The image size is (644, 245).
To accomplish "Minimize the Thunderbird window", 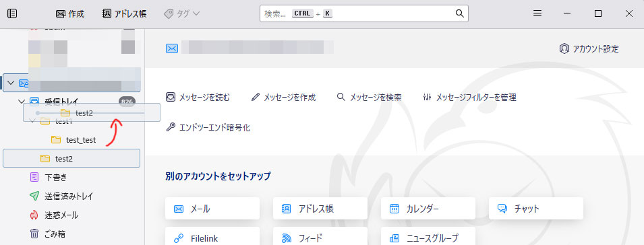I will 568,13.
